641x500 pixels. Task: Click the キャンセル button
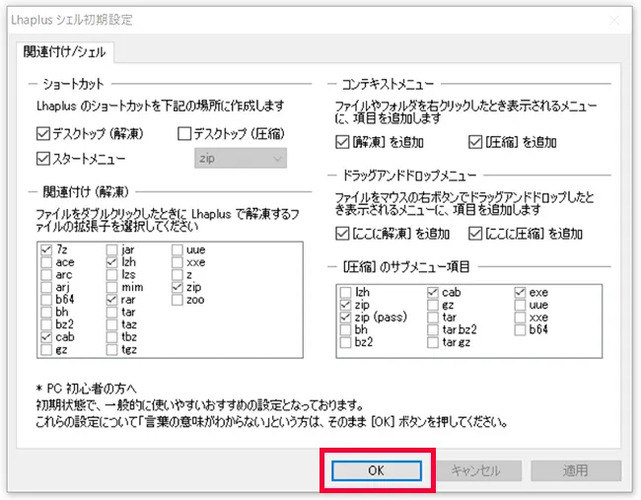476,471
